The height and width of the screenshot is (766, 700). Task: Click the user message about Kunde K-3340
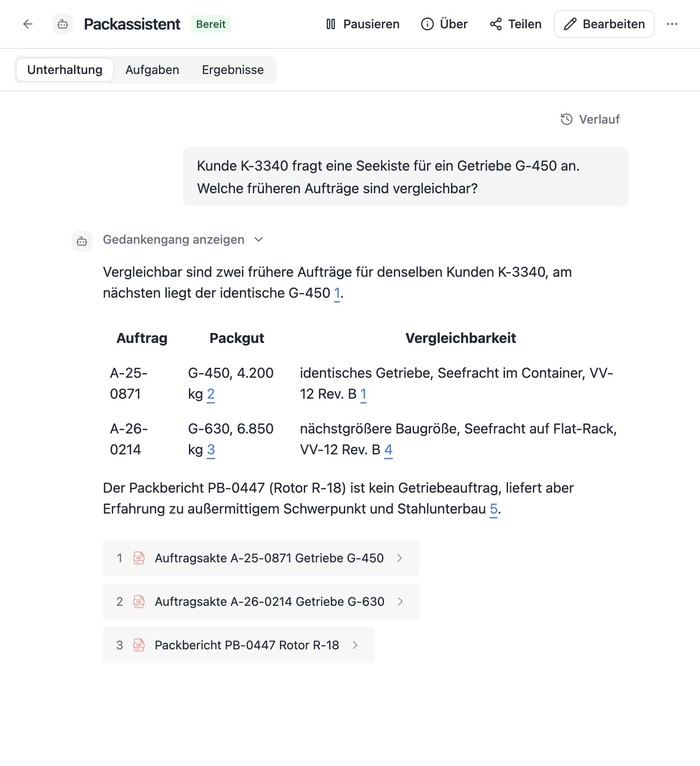[406, 177]
